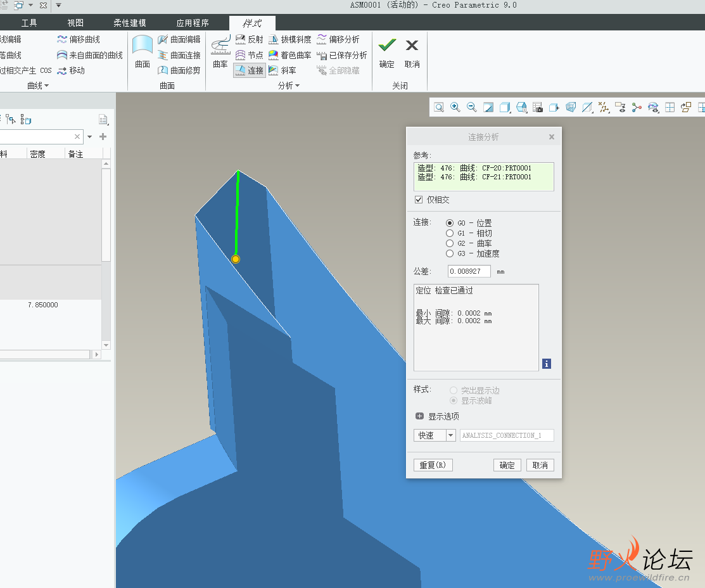Toggle the perspective view icon
Viewport: 705px width, 588px height.
tap(571, 107)
